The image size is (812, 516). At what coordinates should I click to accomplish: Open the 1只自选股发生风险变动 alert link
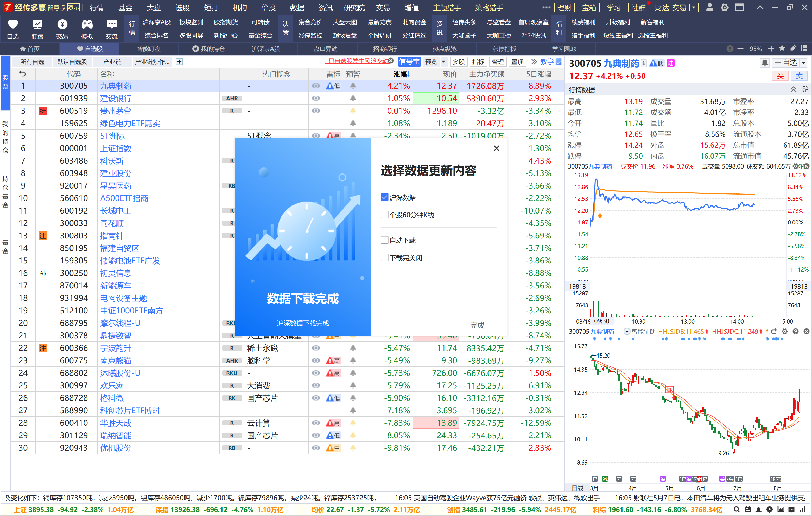pos(357,61)
